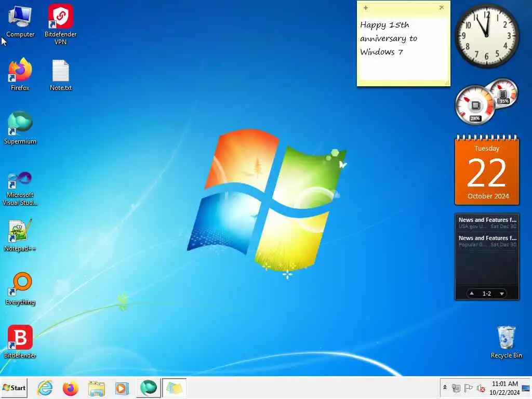Screen dimensions: 532x399
Task: Click the Tuesday label on calendar gadget
Action: [x=486, y=148]
